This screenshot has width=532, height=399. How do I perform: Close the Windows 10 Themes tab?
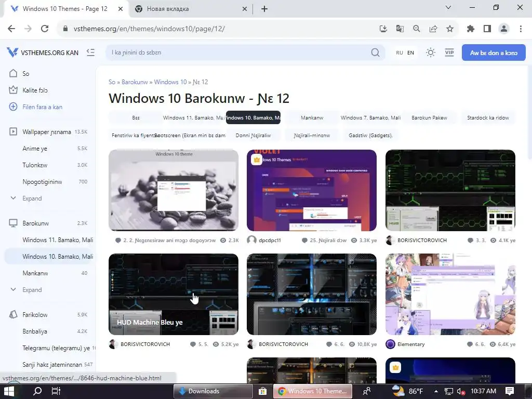point(121,9)
